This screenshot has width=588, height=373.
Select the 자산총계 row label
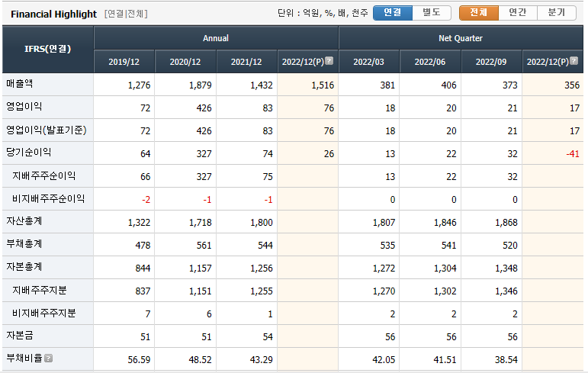pyautogui.click(x=24, y=221)
